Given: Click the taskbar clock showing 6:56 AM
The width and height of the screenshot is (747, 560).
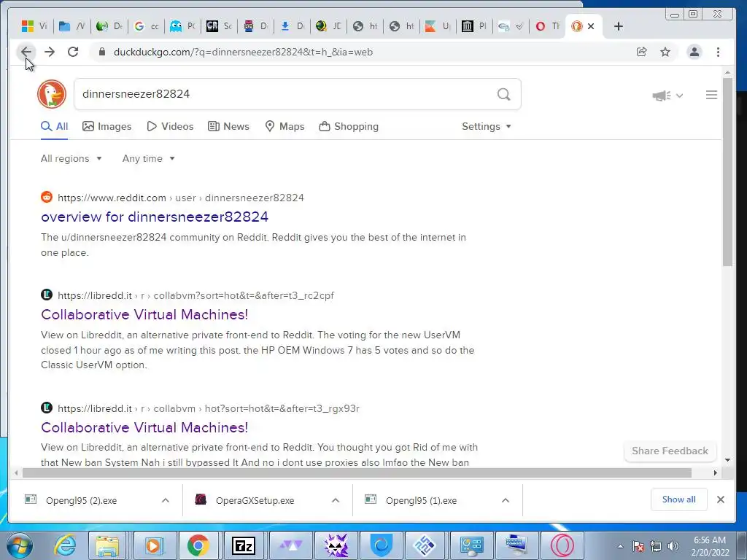Looking at the screenshot, I should click(x=709, y=545).
